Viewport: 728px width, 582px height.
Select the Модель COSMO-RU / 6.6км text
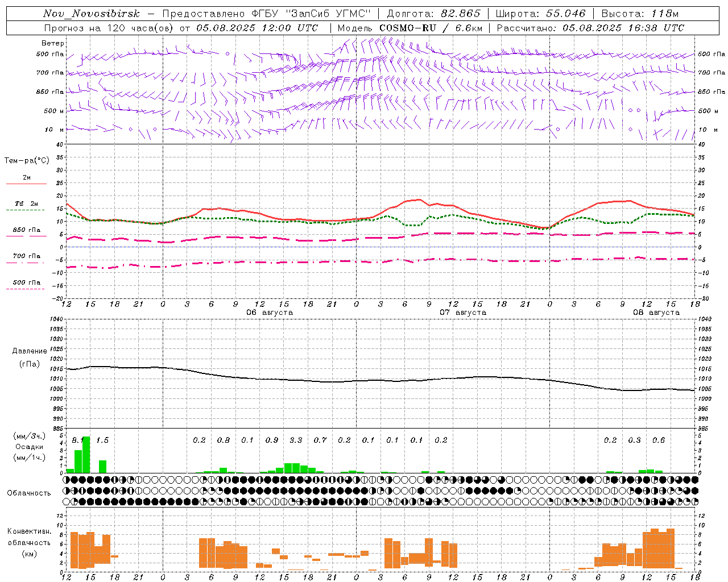[410, 28]
